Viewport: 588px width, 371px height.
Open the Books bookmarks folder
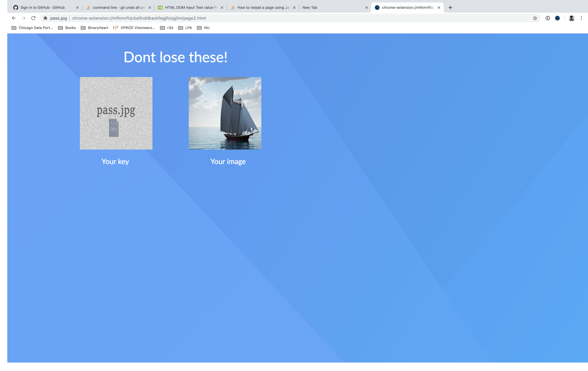pyautogui.click(x=66, y=27)
